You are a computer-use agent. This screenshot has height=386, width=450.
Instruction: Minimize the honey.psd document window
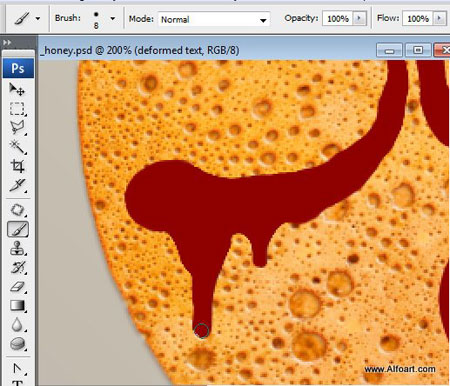(x=389, y=51)
